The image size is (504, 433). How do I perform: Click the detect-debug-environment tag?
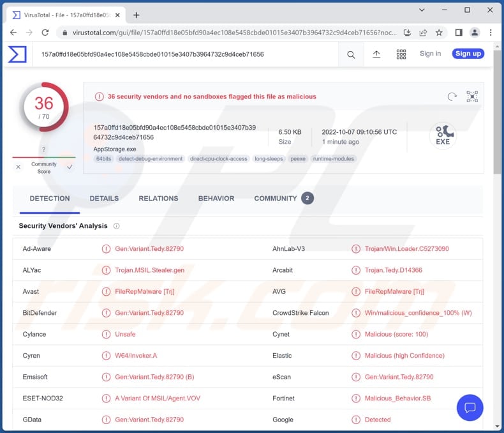coord(151,159)
